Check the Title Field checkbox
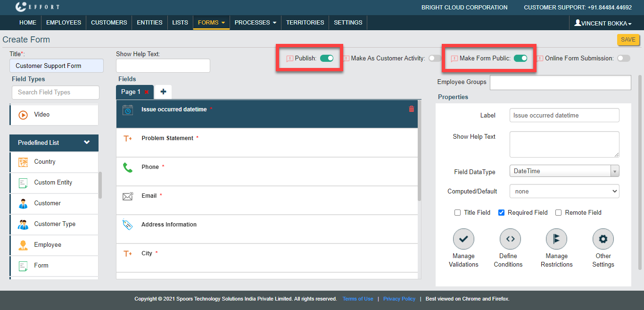 [x=457, y=213]
